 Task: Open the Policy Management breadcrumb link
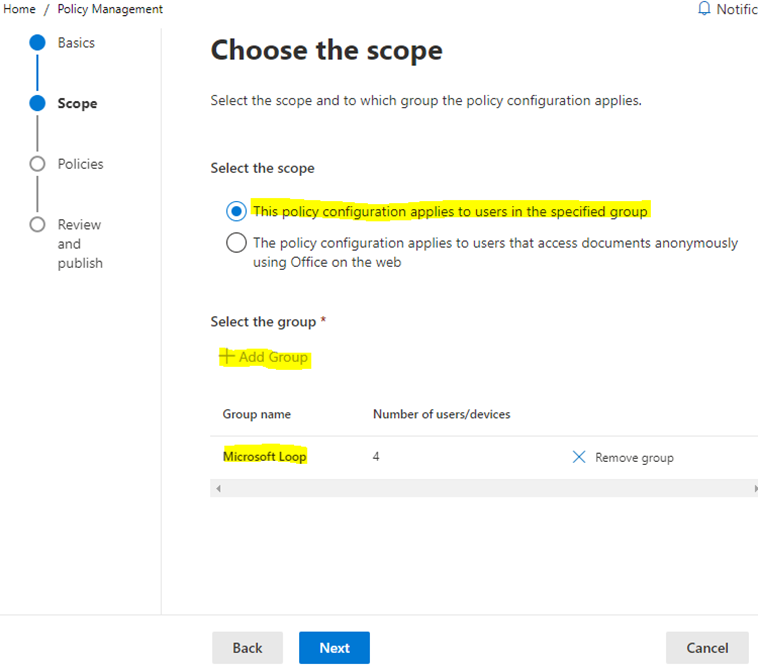(109, 9)
